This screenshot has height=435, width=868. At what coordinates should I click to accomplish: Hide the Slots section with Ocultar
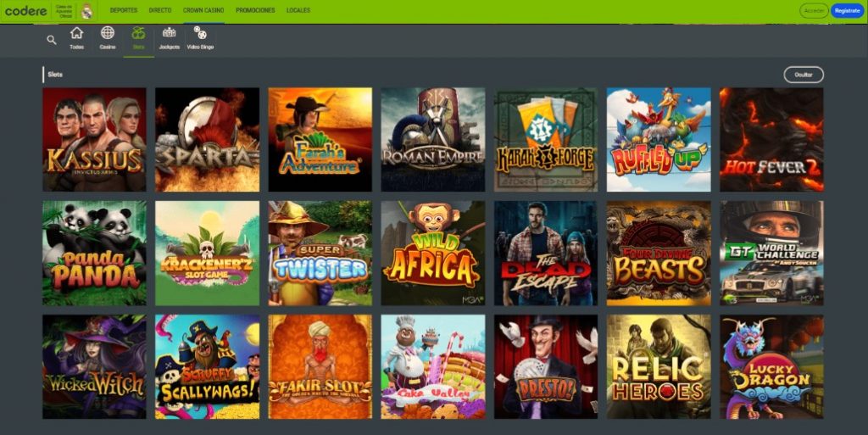[804, 75]
